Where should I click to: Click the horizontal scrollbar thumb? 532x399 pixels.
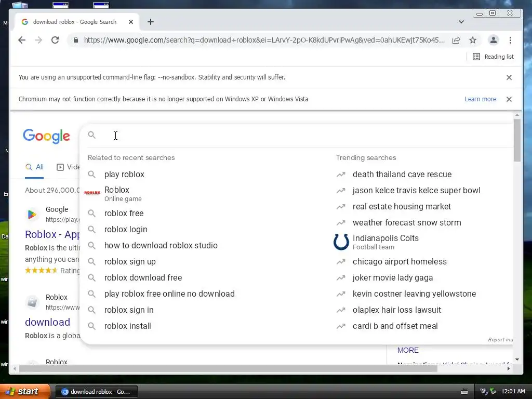[228, 368]
